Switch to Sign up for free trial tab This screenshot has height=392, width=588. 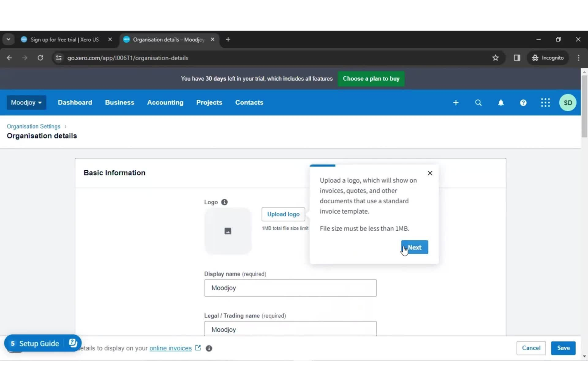[64, 40]
